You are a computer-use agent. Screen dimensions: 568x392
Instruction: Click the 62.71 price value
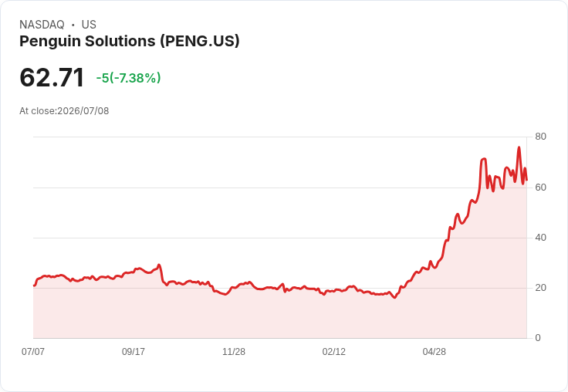(x=52, y=77)
